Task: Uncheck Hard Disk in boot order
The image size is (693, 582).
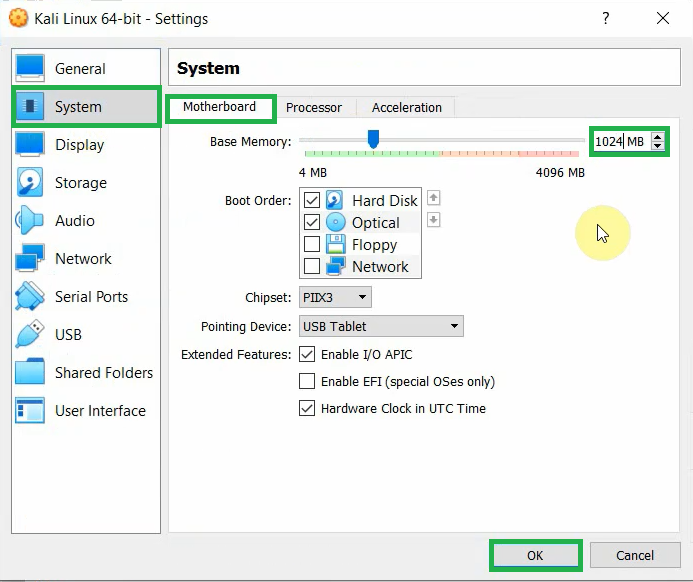Action: tap(312, 200)
